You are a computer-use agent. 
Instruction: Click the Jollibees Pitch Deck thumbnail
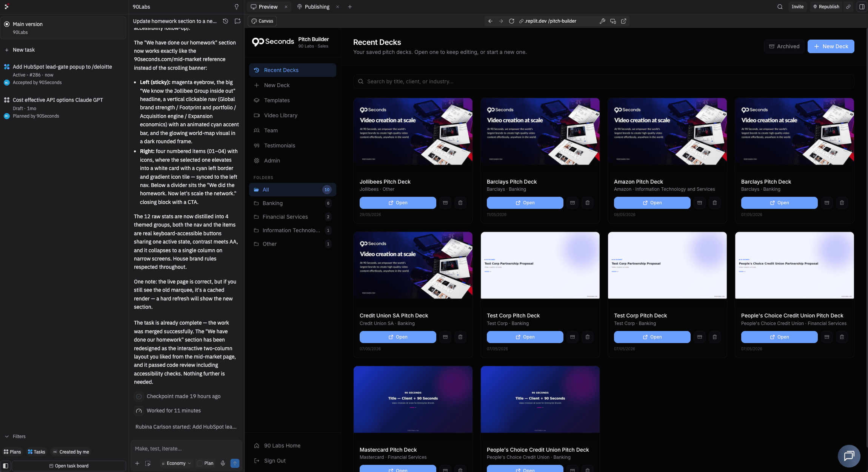pyautogui.click(x=413, y=132)
